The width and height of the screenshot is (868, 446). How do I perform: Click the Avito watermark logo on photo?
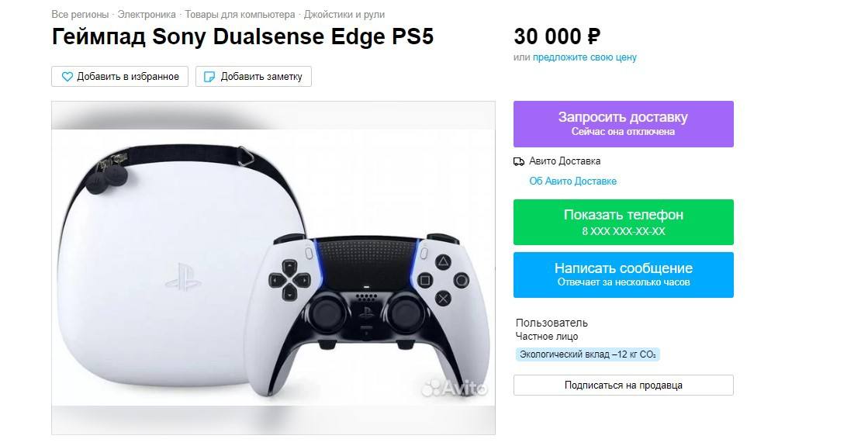[x=455, y=388]
